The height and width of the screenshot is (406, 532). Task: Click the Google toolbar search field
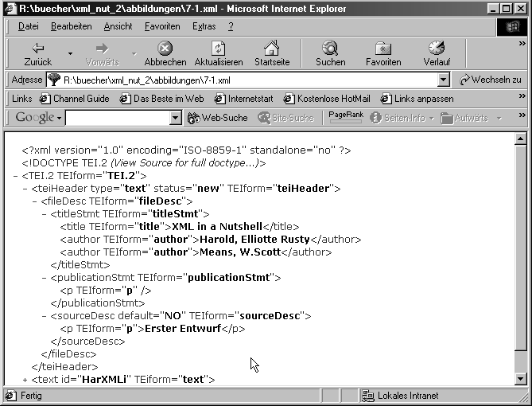(118, 118)
